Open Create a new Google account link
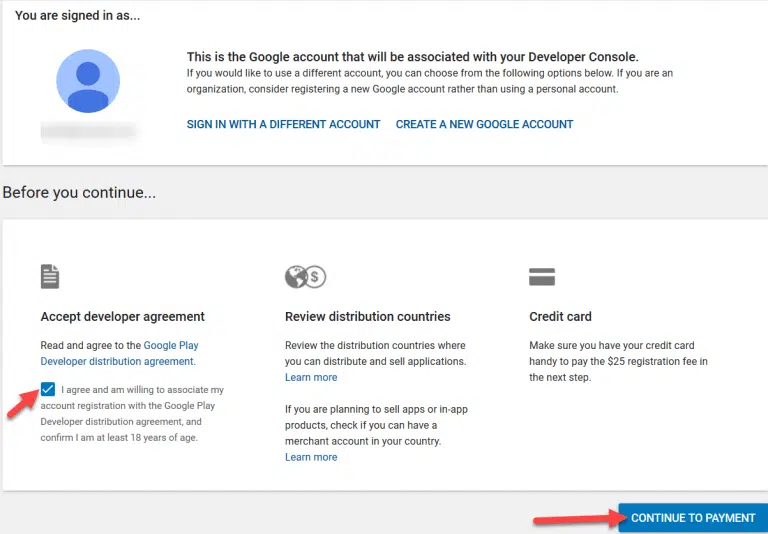The width and height of the screenshot is (768, 534). point(484,124)
